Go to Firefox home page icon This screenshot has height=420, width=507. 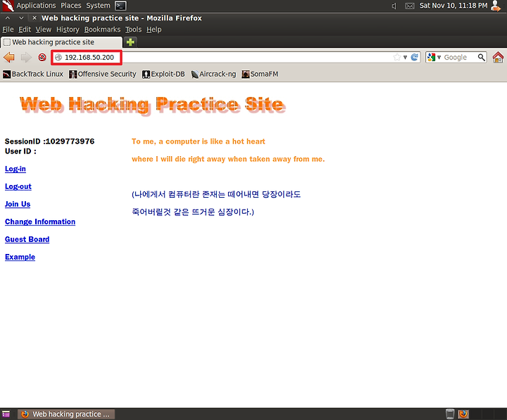(x=499, y=58)
